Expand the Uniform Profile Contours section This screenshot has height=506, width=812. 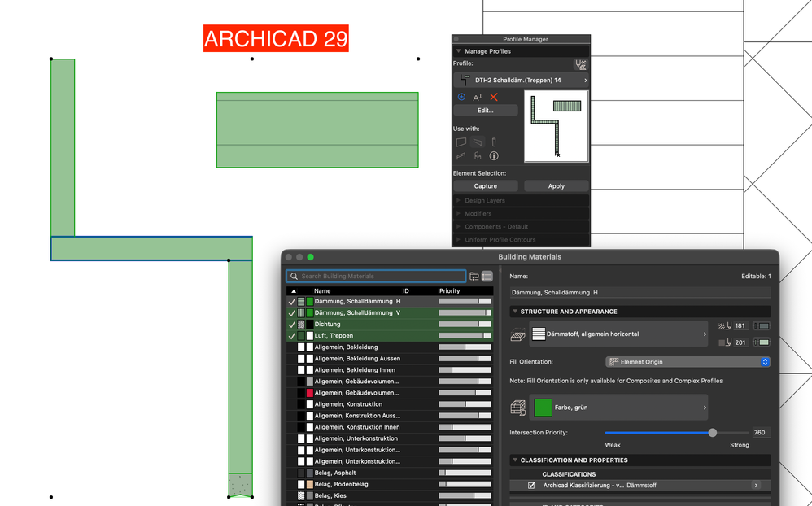(x=458, y=240)
